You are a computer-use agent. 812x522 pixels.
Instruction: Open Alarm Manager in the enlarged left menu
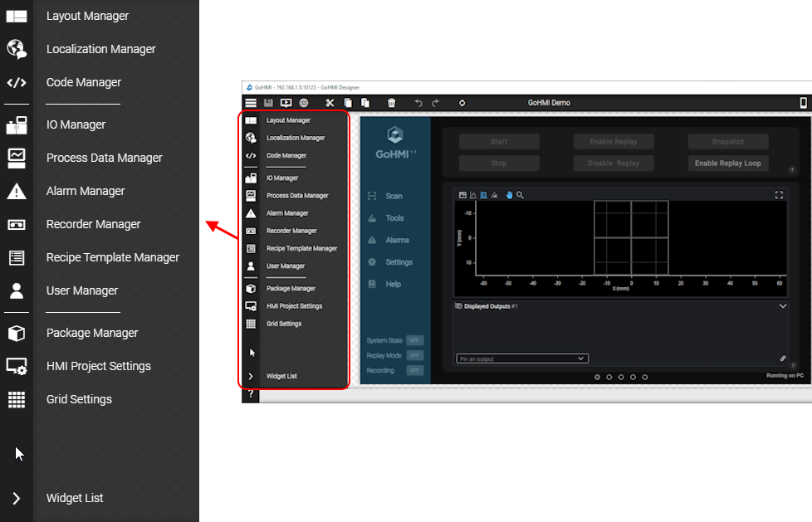point(85,191)
